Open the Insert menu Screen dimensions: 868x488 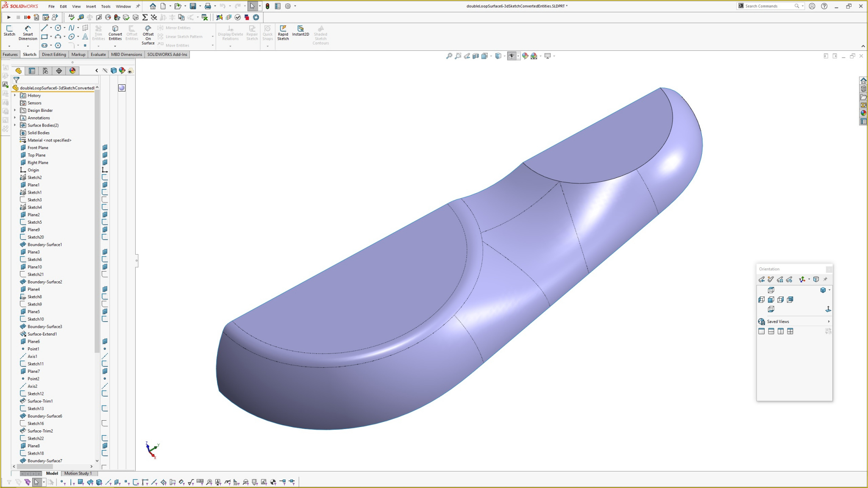91,6
